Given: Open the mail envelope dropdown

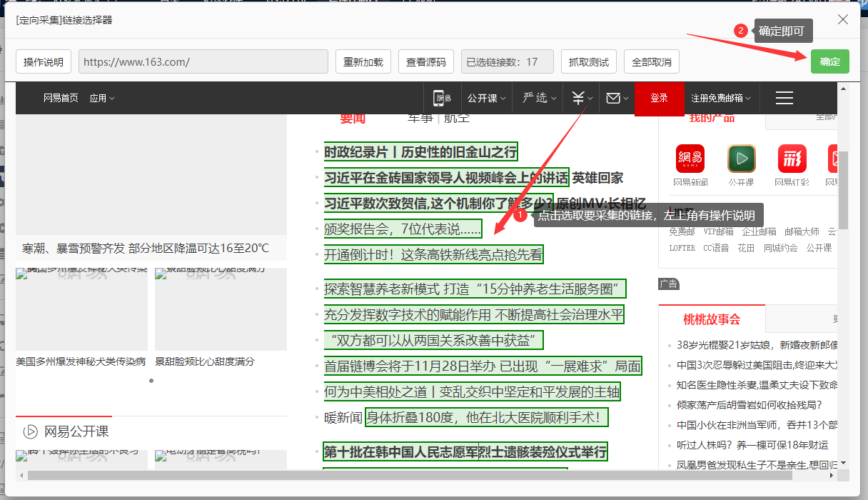Looking at the screenshot, I should point(617,98).
